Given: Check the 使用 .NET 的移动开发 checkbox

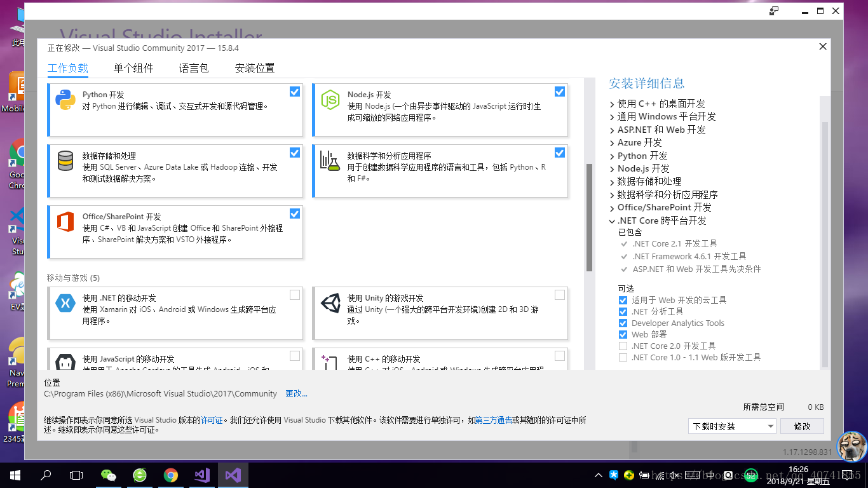Looking at the screenshot, I should click(295, 295).
